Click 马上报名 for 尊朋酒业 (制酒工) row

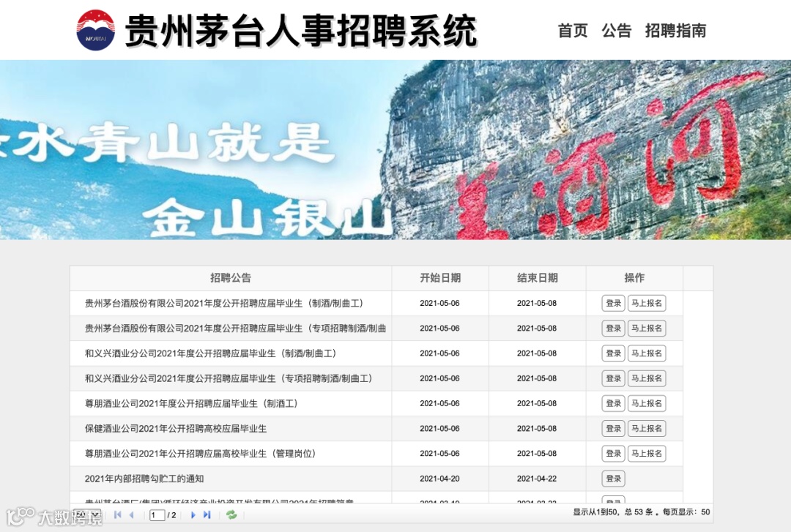pyautogui.click(x=647, y=403)
